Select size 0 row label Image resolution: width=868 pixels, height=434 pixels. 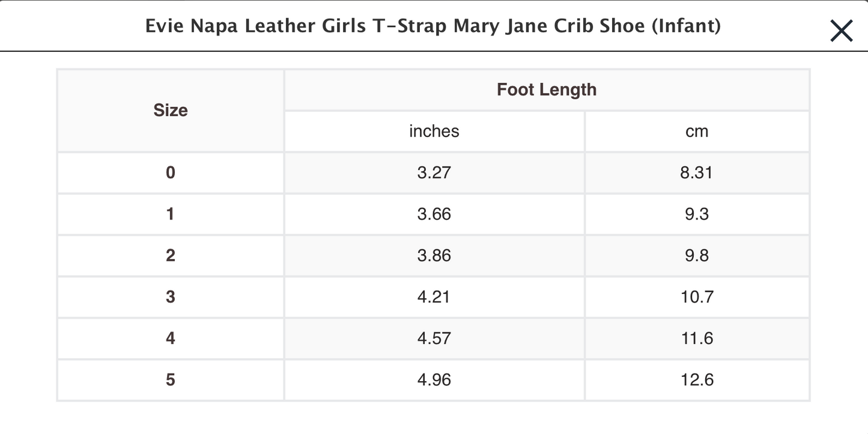coord(171,173)
